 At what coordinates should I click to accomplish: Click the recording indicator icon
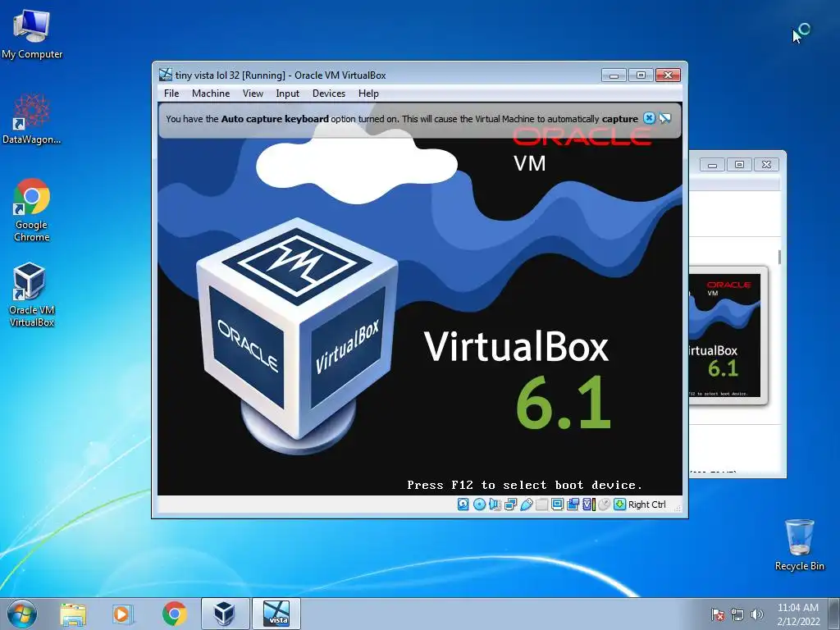tap(573, 504)
